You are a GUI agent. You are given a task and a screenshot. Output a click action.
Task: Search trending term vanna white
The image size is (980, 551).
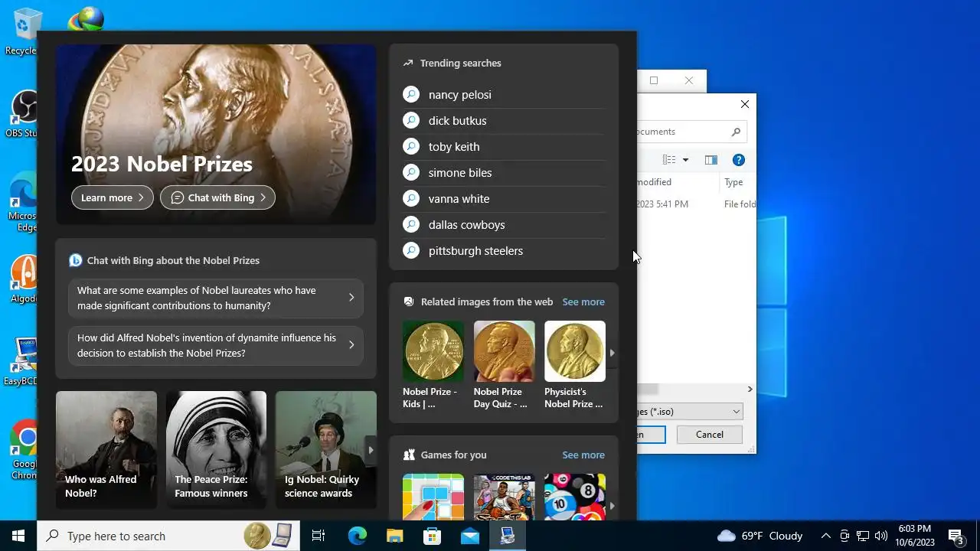[459, 198]
